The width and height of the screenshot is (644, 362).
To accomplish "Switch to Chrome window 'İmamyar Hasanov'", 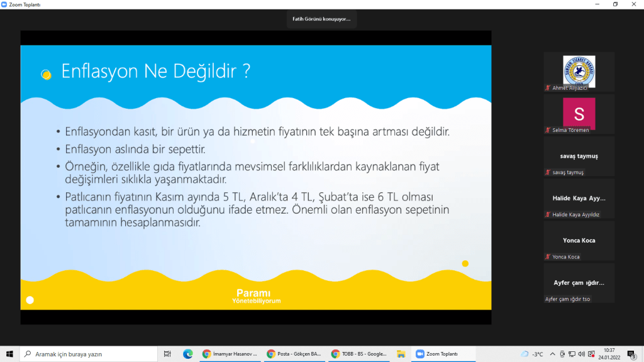I will click(x=230, y=354).
